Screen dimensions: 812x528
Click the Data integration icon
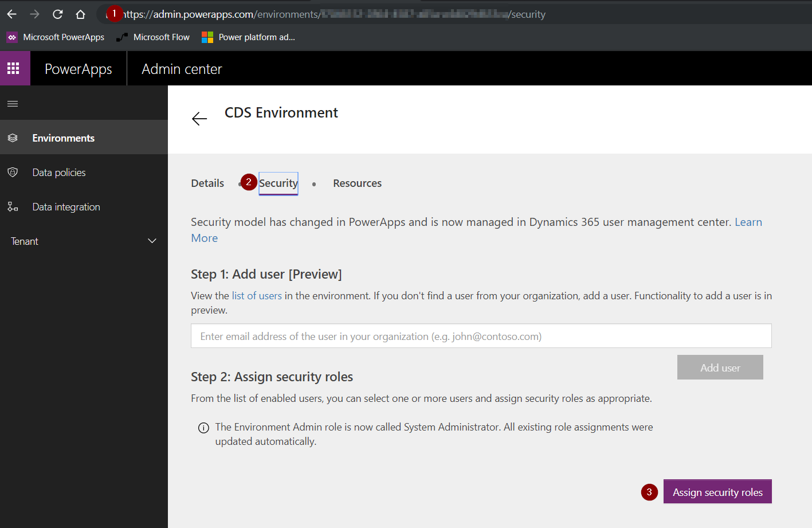pyautogui.click(x=13, y=207)
